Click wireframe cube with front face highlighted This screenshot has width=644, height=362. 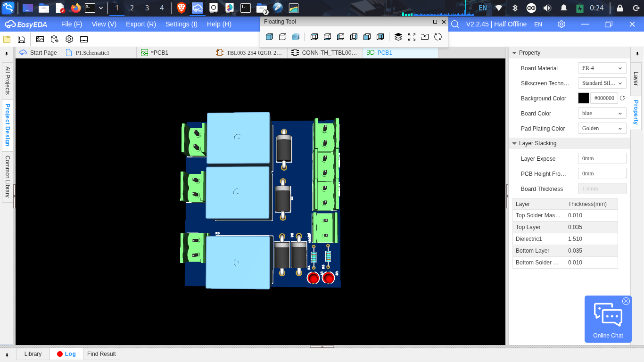point(367,37)
